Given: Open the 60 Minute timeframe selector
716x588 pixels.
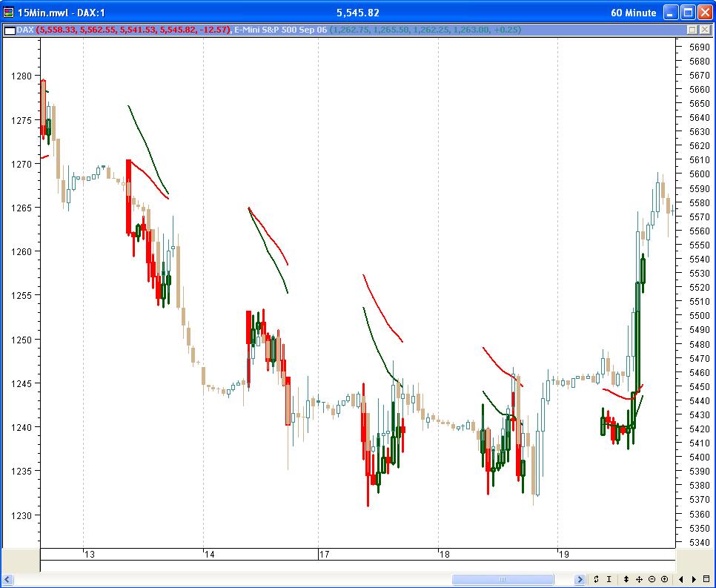Looking at the screenshot, I should (636, 13).
